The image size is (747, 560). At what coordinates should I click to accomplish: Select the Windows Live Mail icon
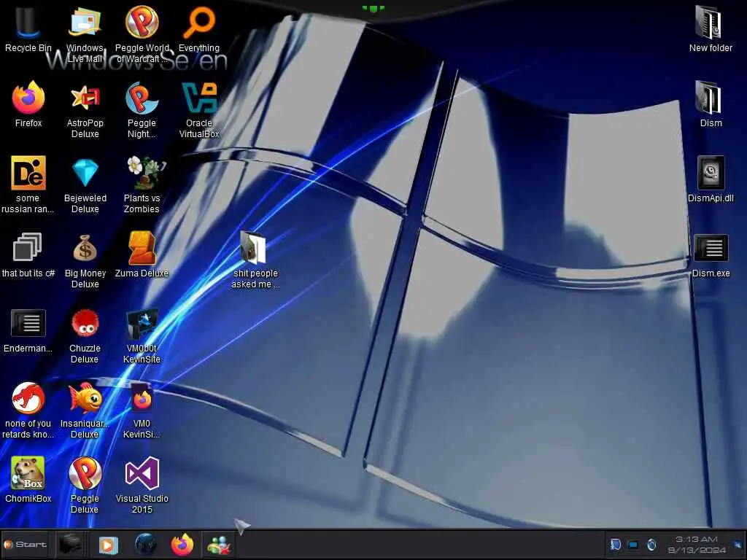click(x=85, y=23)
